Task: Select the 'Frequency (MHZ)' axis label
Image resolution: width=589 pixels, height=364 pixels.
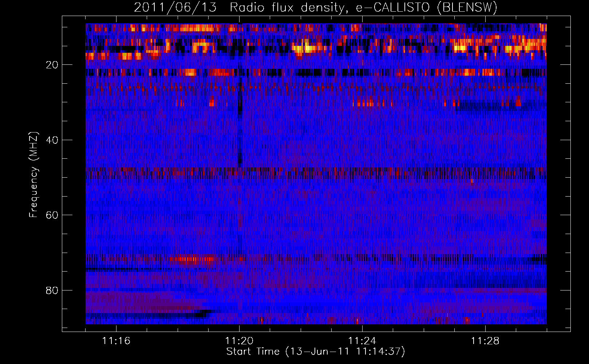Action: coord(33,175)
